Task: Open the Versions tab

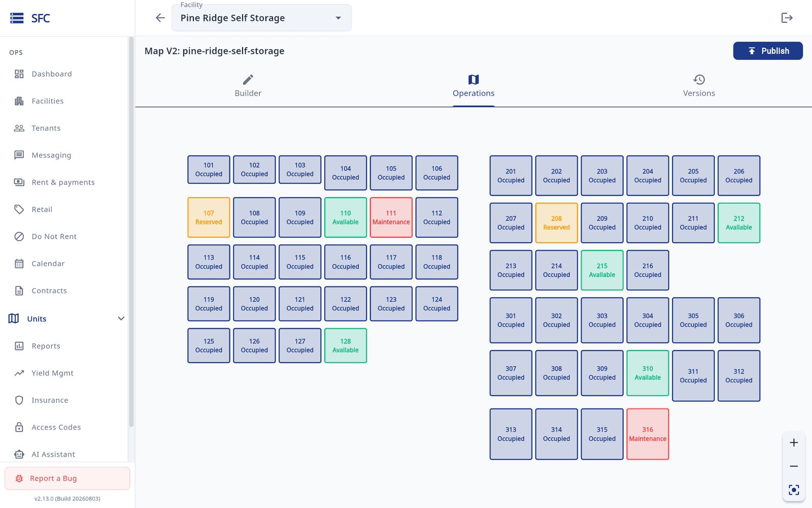Action: click(x=699, y=86)
